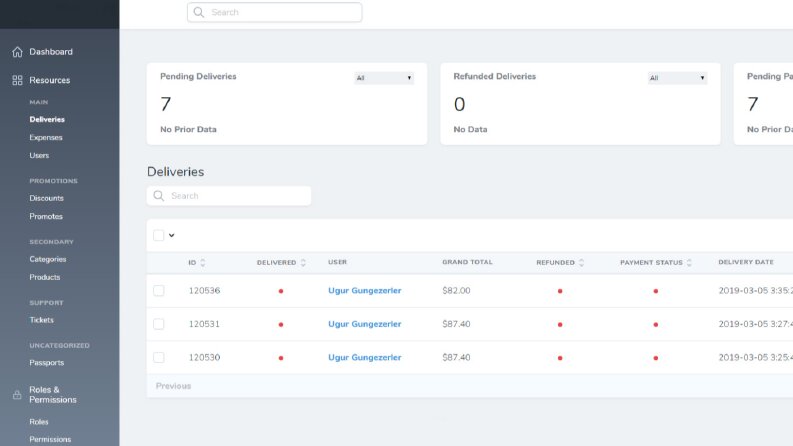
Task: Open Dashboard in the sidebar
Action: (51, 52)
